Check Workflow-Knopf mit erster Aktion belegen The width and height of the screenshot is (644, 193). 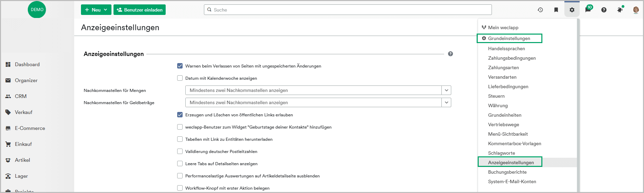180,188
